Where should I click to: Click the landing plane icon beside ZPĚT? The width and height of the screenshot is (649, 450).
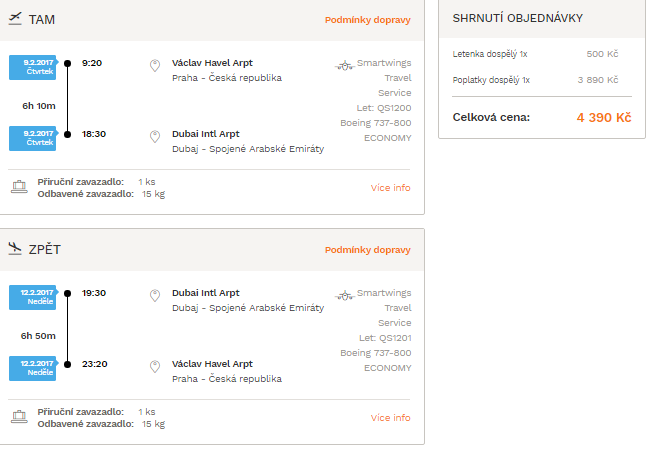(x=15, y=248)
